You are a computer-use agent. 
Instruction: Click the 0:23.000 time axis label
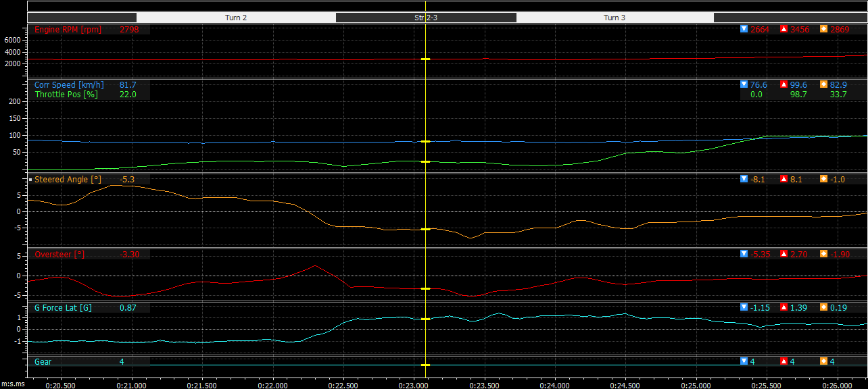tap(413, 384)
